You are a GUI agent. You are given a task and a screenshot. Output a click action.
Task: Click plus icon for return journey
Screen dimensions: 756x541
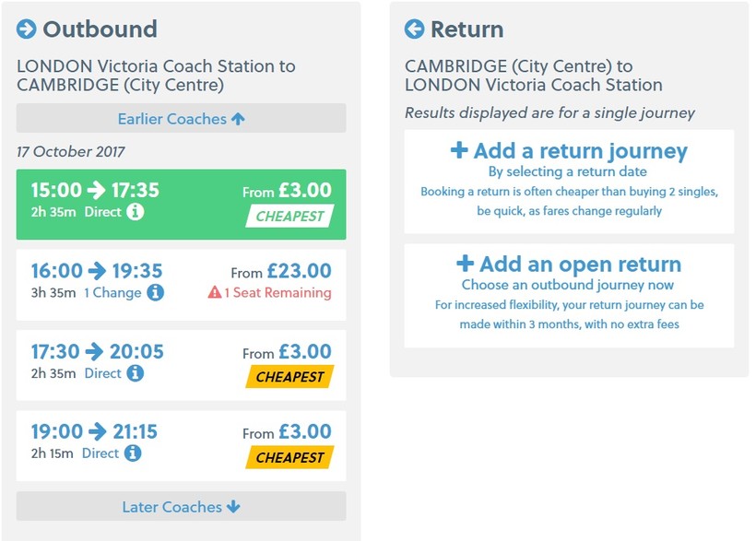459,150
